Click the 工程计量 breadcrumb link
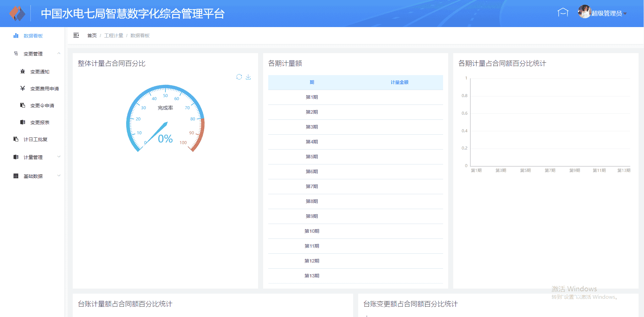644x317 pixels. tap(114, 36)
